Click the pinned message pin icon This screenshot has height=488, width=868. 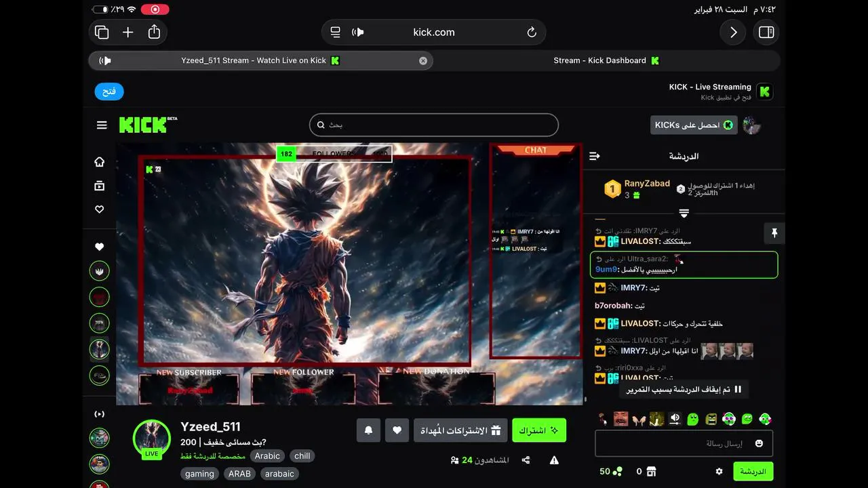click(774, 233)
